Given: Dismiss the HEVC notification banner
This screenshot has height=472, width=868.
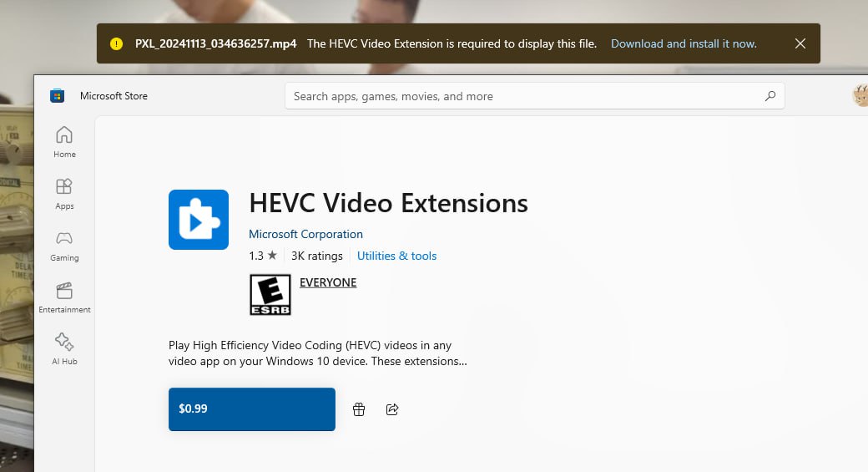Looking at the screenshot, I should [x=800, y=43].
